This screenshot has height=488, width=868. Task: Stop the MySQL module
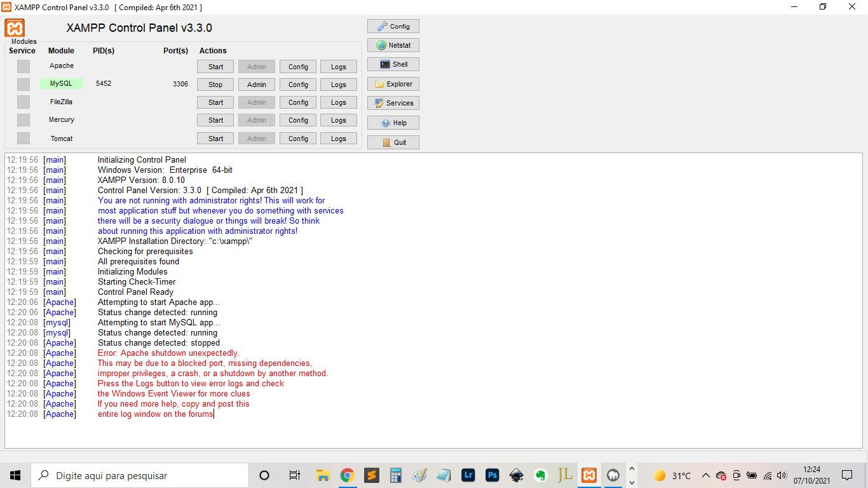215,85
